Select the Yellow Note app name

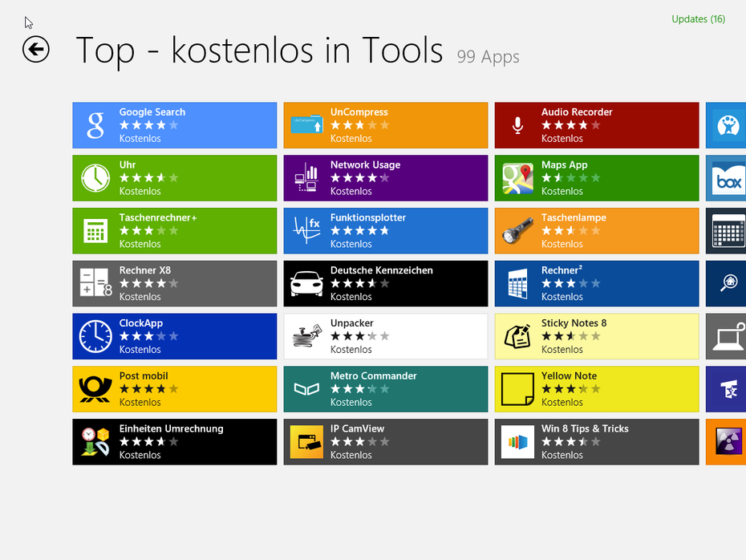(569, 375)
